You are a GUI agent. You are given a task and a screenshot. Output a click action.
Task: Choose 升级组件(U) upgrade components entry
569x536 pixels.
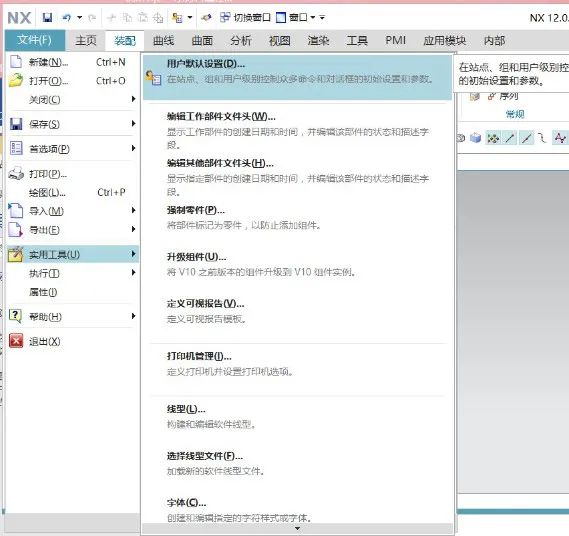pyautogui.click(x=297, y=271)
